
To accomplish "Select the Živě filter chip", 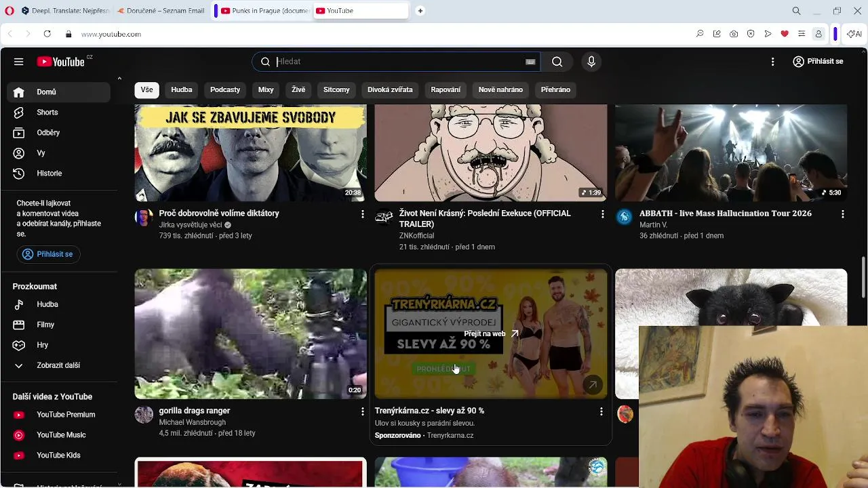I will 298,89.
